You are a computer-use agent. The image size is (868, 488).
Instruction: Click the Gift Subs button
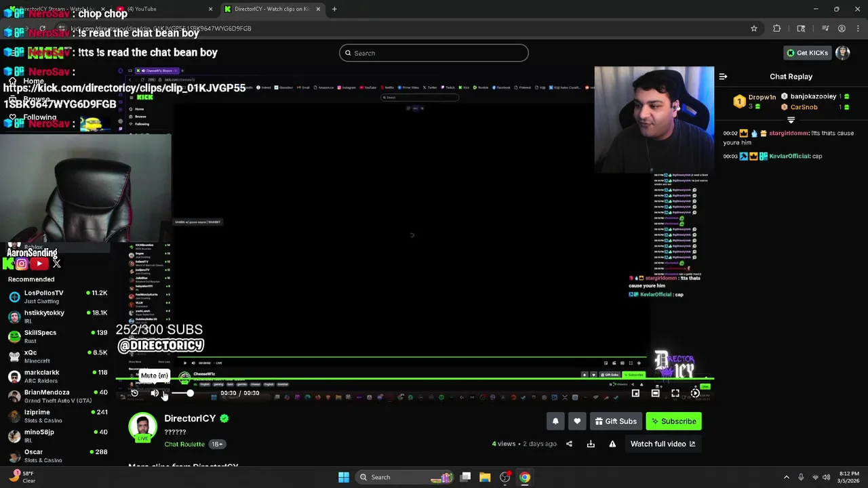pos(616,422)
